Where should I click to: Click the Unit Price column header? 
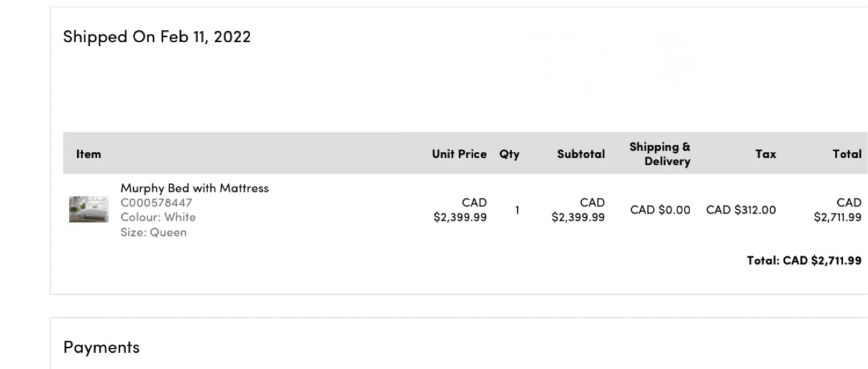pos(459,154)
